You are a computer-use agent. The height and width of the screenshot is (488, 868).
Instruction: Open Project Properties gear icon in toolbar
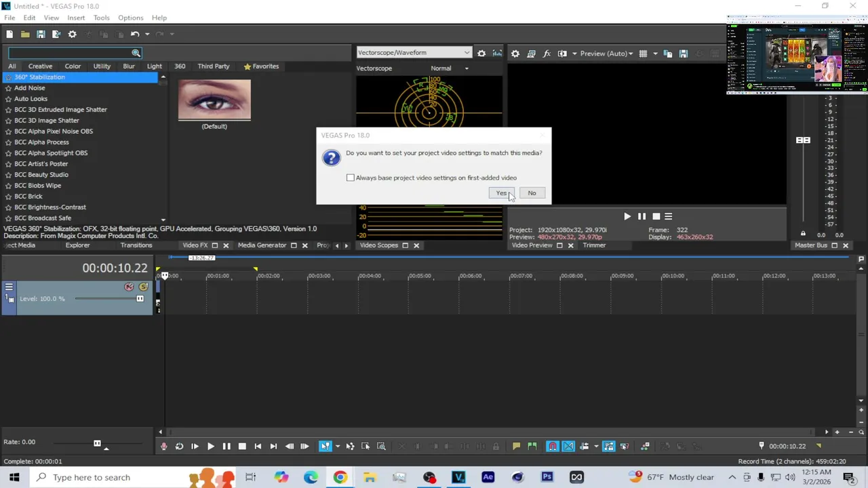tap(73, 34)
